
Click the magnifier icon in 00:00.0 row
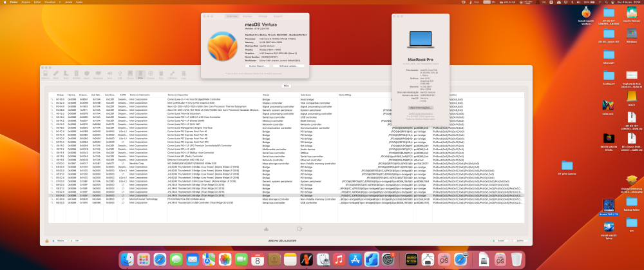(x=52, y=99)
